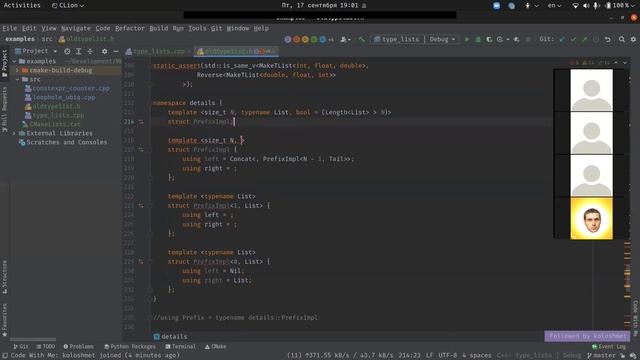The height and width of the screenshot is (360, 640).
Task: Expand External Libraries node
Action: [14, 133]
